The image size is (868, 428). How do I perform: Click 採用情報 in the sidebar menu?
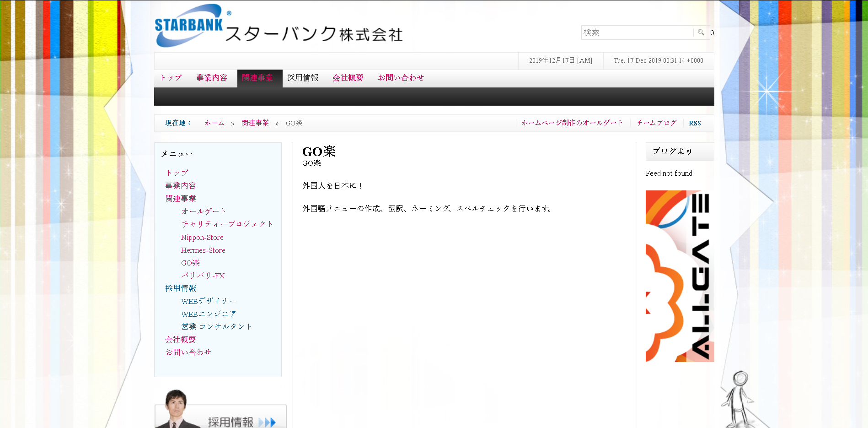coord(181,288)
